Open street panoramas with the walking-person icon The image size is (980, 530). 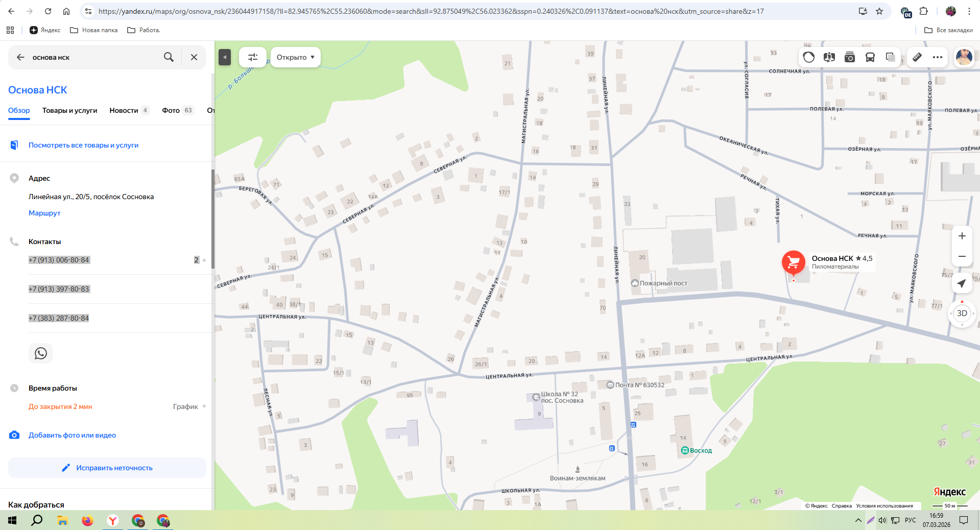[x=829, y=57]
